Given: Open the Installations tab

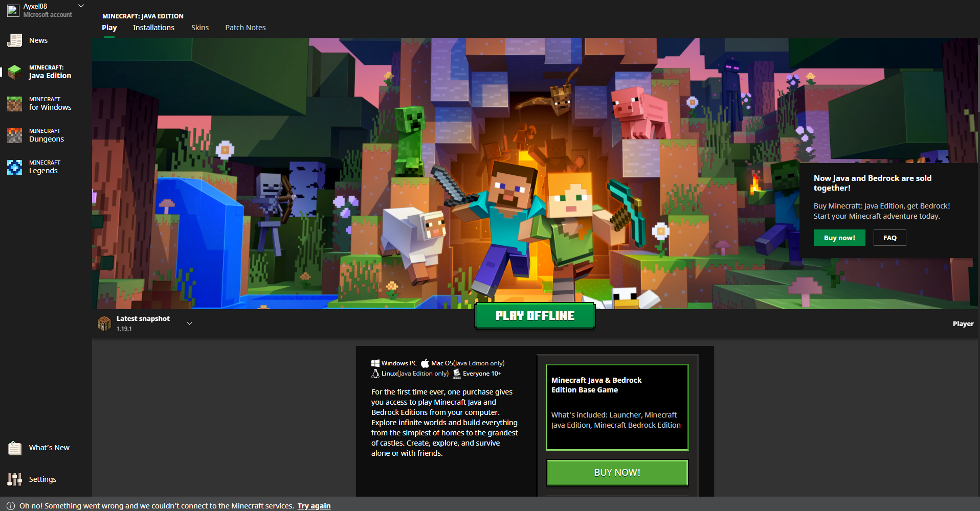Looking at the screenshot, I should coord(153,28).
